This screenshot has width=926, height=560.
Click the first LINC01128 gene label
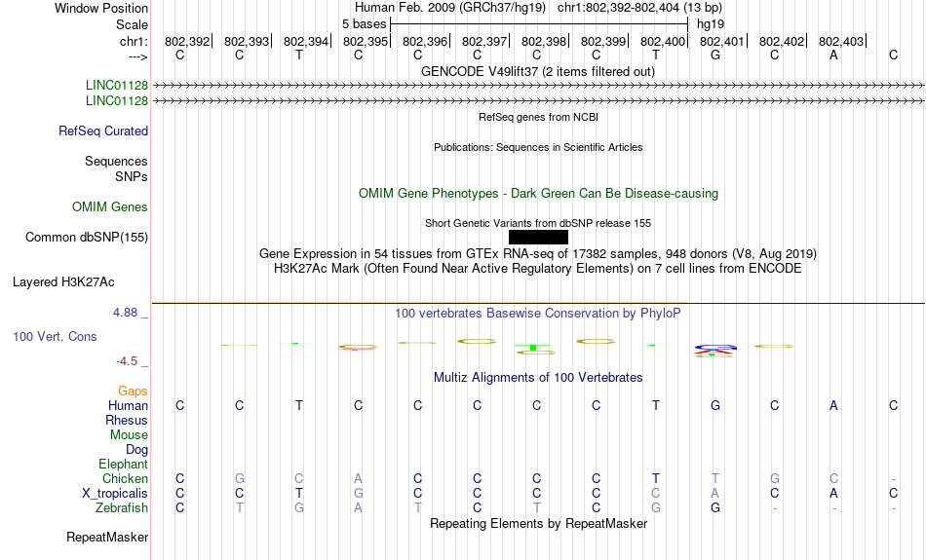pyautogui.click(x=116, y=86)
